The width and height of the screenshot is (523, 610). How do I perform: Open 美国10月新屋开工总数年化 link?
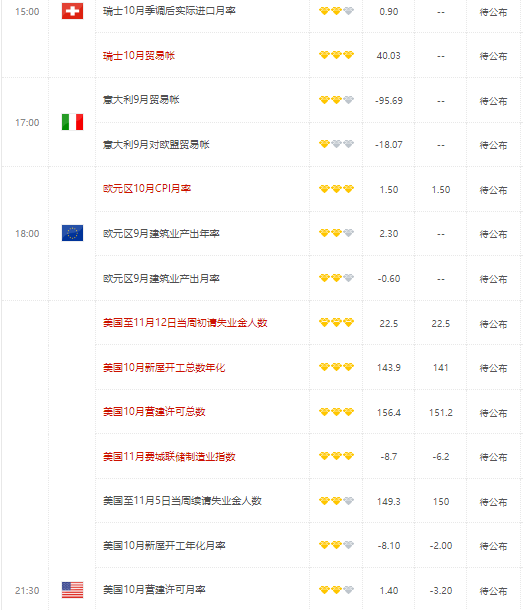coord(164,368)
